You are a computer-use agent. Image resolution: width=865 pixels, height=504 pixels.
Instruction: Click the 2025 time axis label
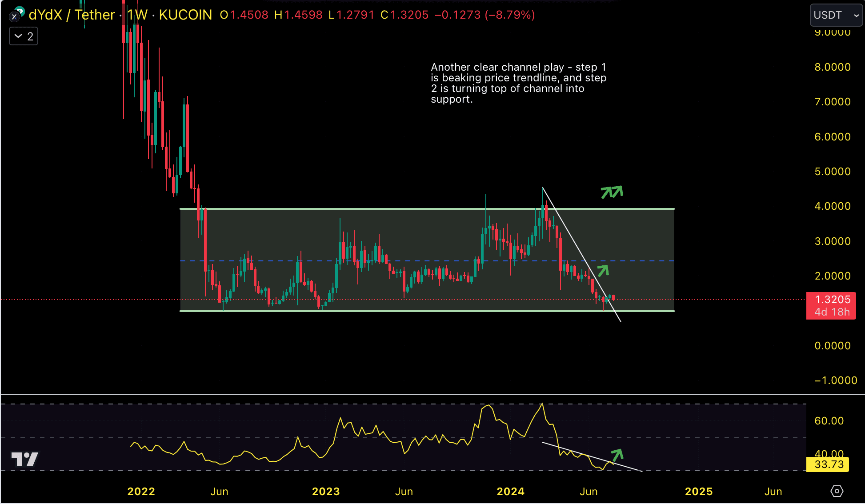point(699,492)
